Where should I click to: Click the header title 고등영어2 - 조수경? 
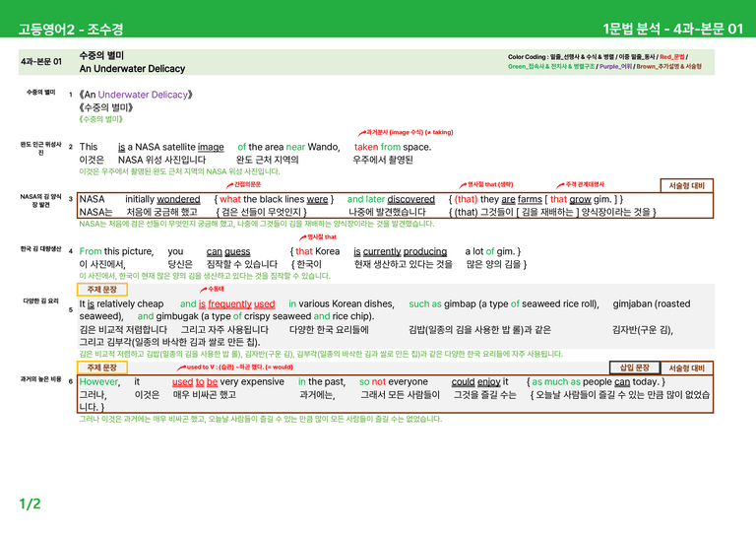click(71, 29)
